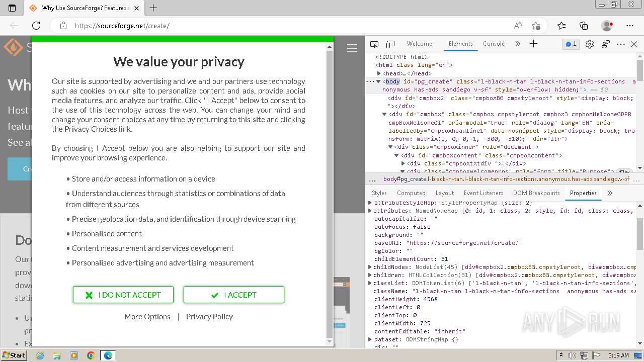Viewport: 644px width, 362px height.
Task: View site information lock icon
Action: tap(63, 26)
